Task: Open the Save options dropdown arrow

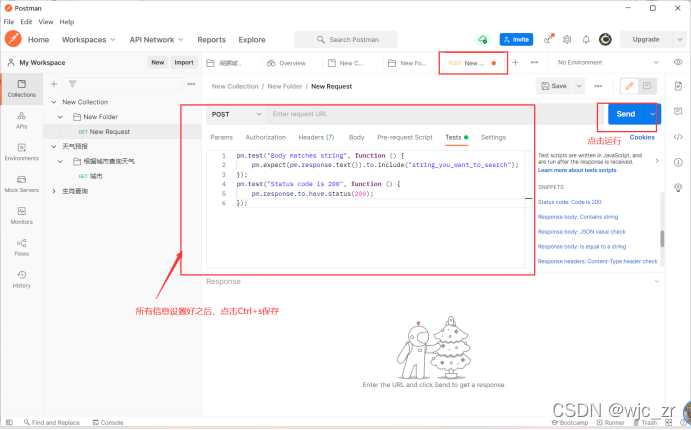Action: click(x=579, y=86)
